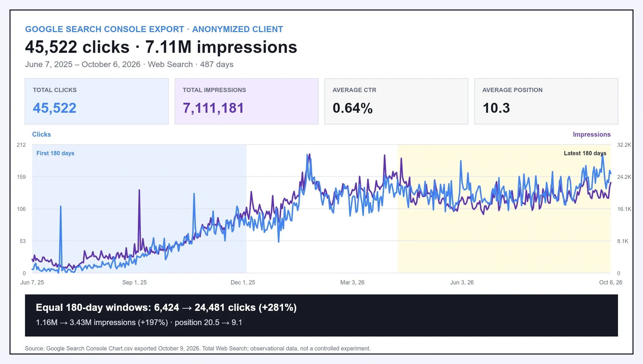Click the '10.3' average position value
This screenshot has width=643, height=364.
[x=496, y=108]
